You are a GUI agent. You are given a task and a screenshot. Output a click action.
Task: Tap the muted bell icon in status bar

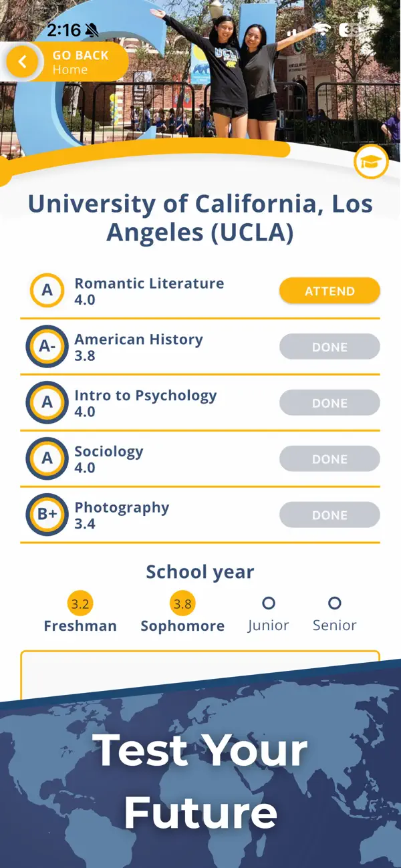pyautogui.click(x=92, y=30)
